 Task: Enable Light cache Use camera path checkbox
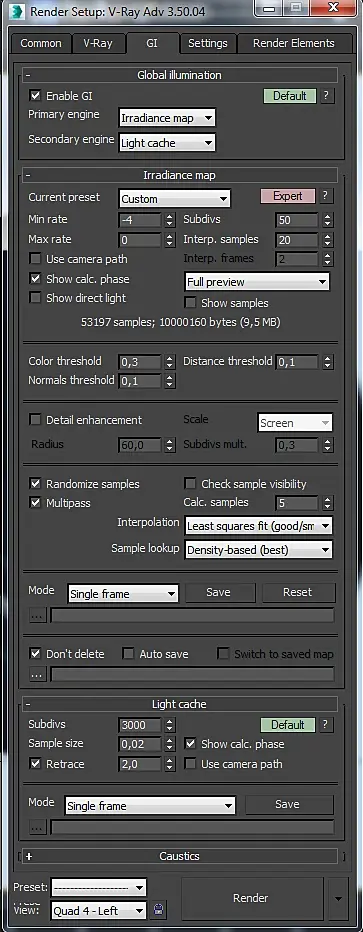click(190, 764)
